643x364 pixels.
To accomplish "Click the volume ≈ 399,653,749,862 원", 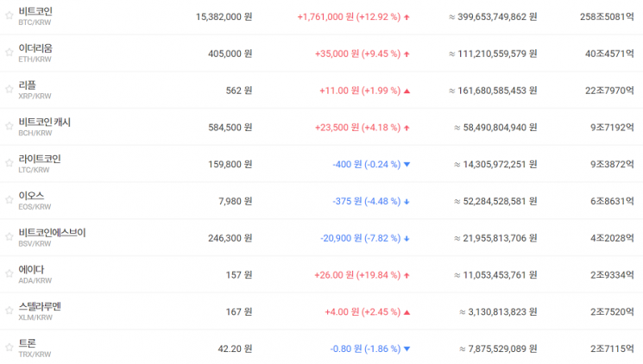I will pos(493,16).
